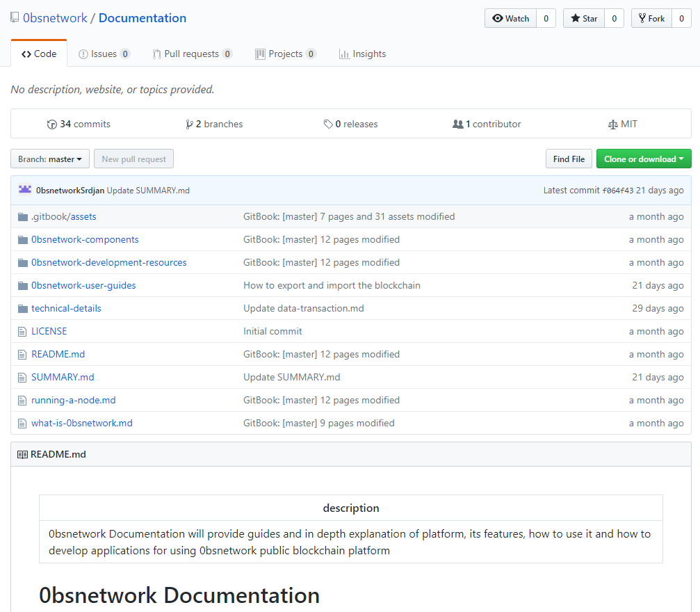Click the folder icon for 0bsnetwork-user-guides

tap(23, 285)
